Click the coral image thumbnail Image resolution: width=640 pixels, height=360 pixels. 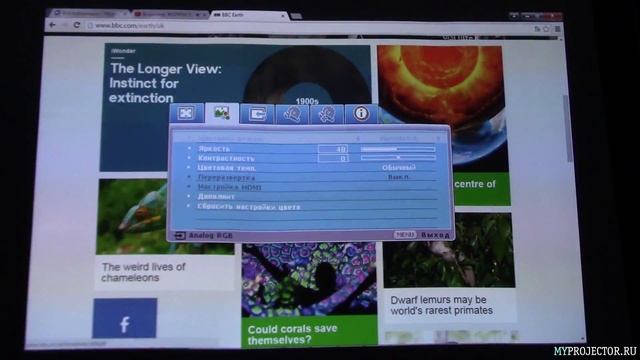[309, 280]
